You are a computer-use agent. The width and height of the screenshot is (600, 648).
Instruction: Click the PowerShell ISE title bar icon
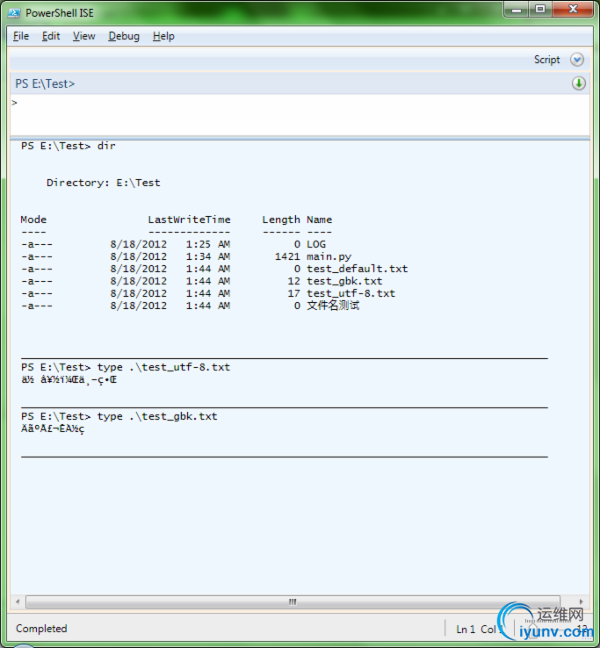click(x=14, y=13)
